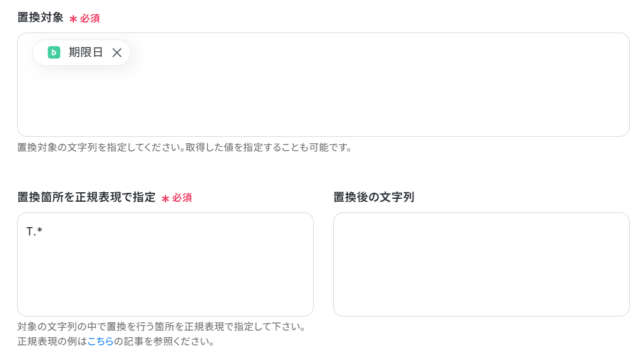Click the 必須 badge next to regex label

[x=182, y=198]
